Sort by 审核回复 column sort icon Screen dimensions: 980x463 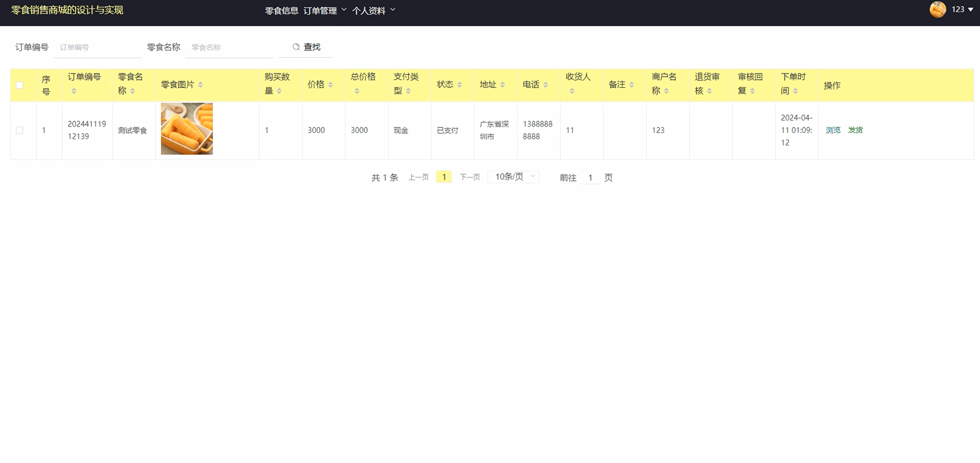[752, 91]
